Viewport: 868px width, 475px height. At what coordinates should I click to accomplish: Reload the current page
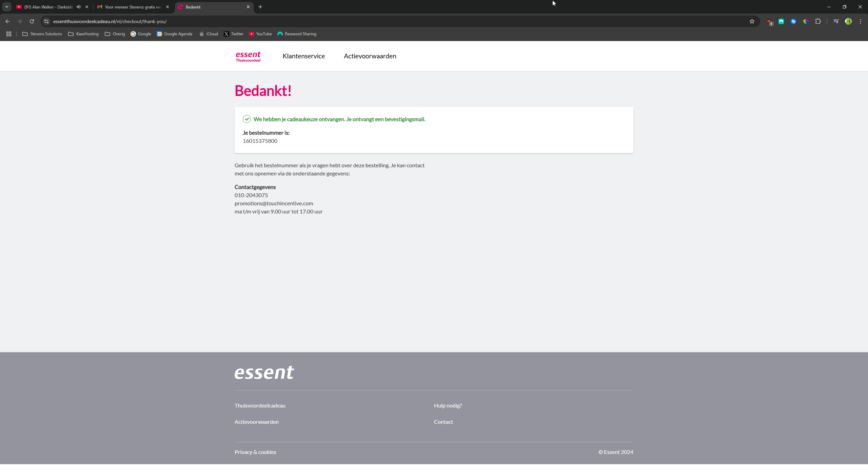tap(32, 21)
